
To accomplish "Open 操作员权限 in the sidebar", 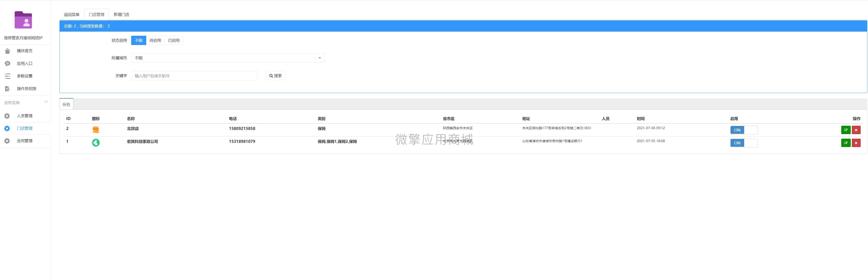I will tap(27, 89).
